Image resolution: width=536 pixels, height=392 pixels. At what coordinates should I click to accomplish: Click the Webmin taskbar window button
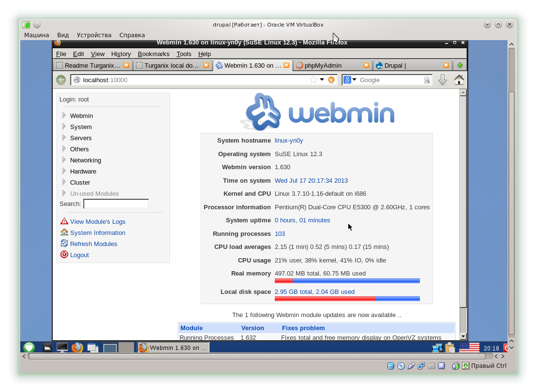coord(173,348)
